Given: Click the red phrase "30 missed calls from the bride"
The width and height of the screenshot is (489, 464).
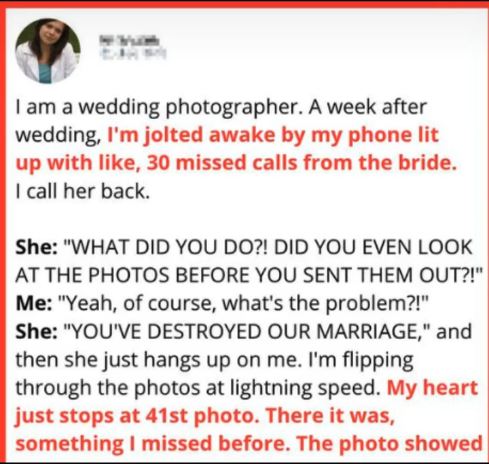Looking at the screenshot, I should pyautogui.click(x=300, y=163).
